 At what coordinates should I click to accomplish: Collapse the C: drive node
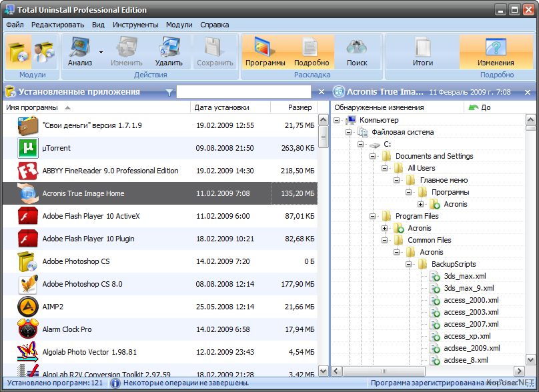[x=361, y=144]
